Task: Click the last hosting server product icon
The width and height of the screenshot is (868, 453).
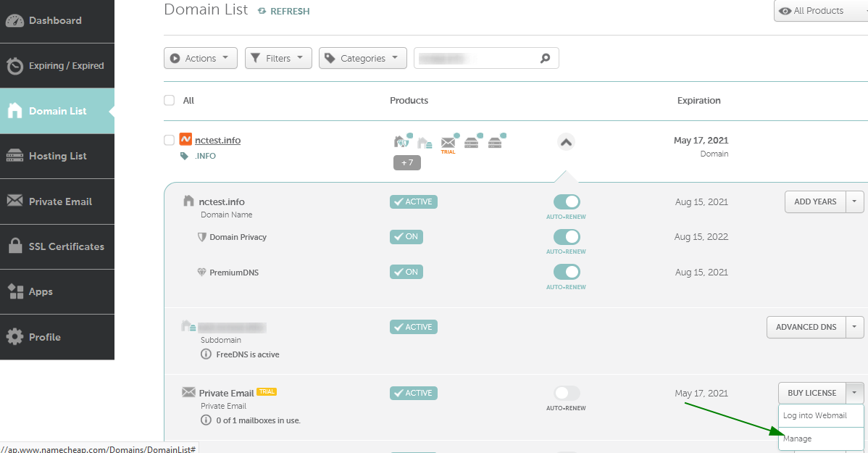Action: coord(496,141)
